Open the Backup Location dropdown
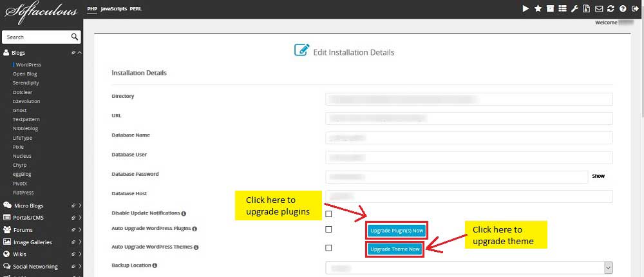 [469, 268]
